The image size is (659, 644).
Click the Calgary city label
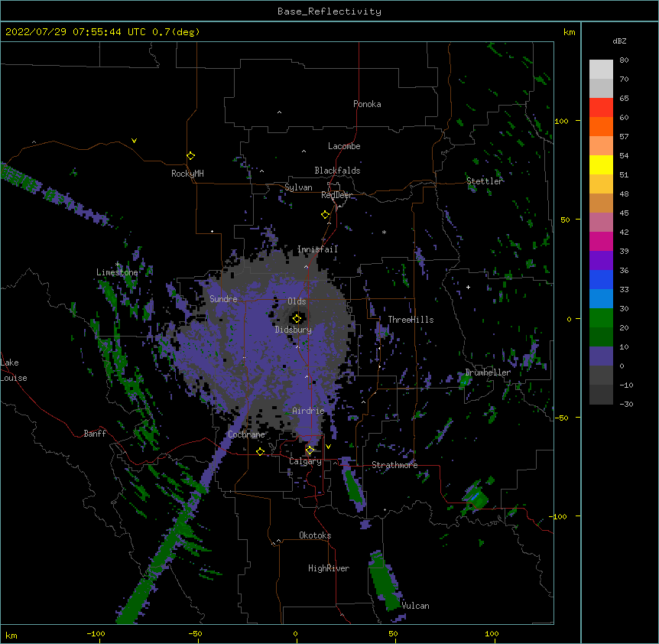coord(305,461)
